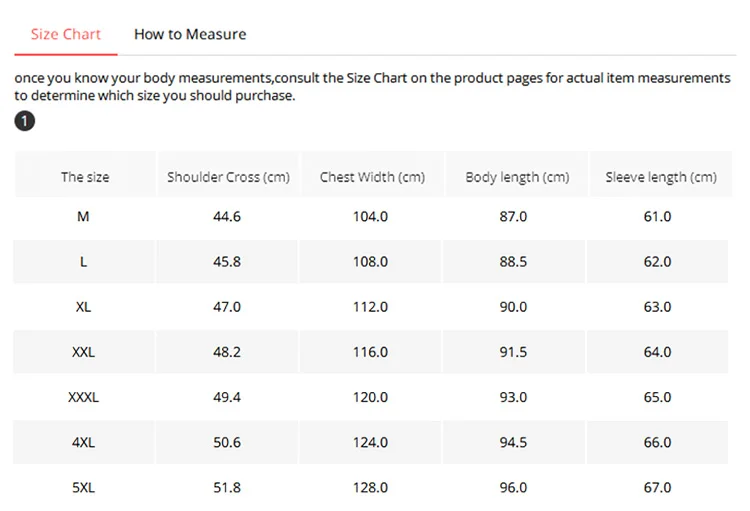
Task: Click the 44.6 shoulder cross value
Action: coord(227,217)
